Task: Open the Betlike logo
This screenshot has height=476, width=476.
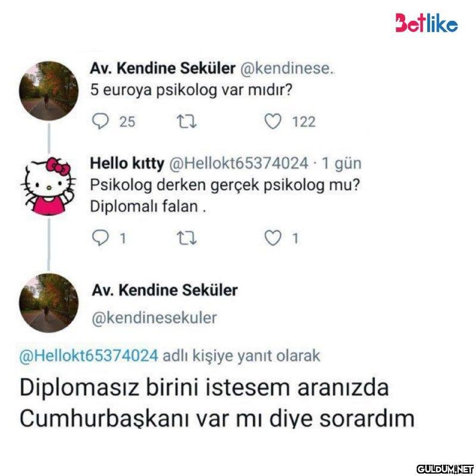Action: (x=427, y=23)
